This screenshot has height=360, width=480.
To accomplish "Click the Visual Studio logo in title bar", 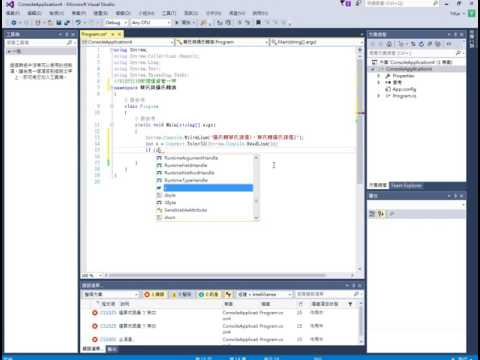I will (x=10, y=4).
